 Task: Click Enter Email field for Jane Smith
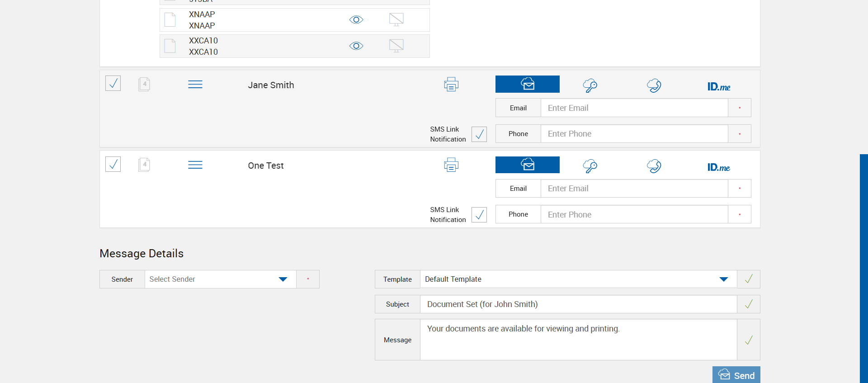coord(634,108)
